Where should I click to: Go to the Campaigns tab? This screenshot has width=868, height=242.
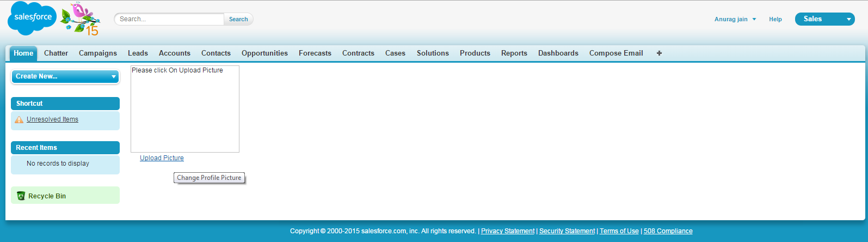click(98, 53)
